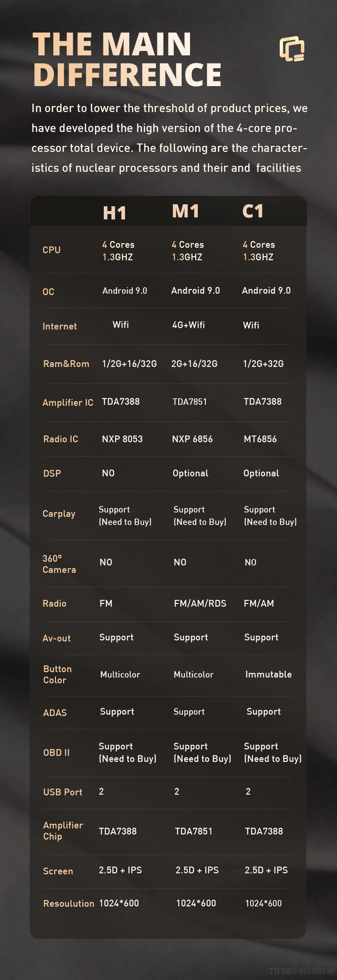Click the CPU row label
The image size is (337, 980).
tap(51, 250)
